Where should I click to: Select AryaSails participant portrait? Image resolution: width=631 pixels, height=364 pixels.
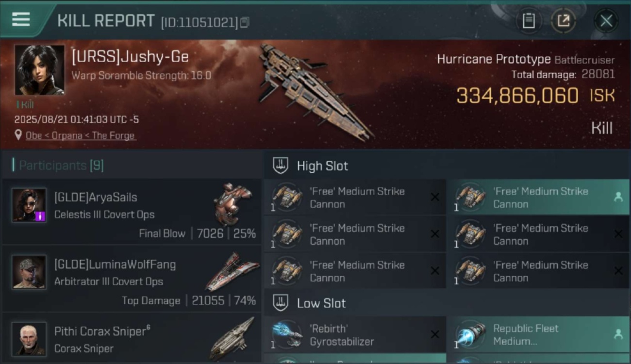[x=29, y=205]
